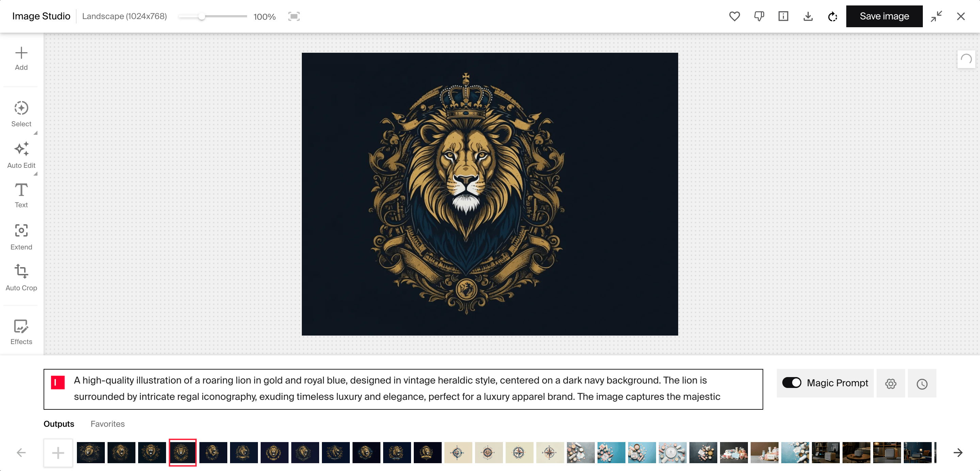Select the Auto Crop tool
This screenshot has height=471, width=980.
[x=21, y=277]
